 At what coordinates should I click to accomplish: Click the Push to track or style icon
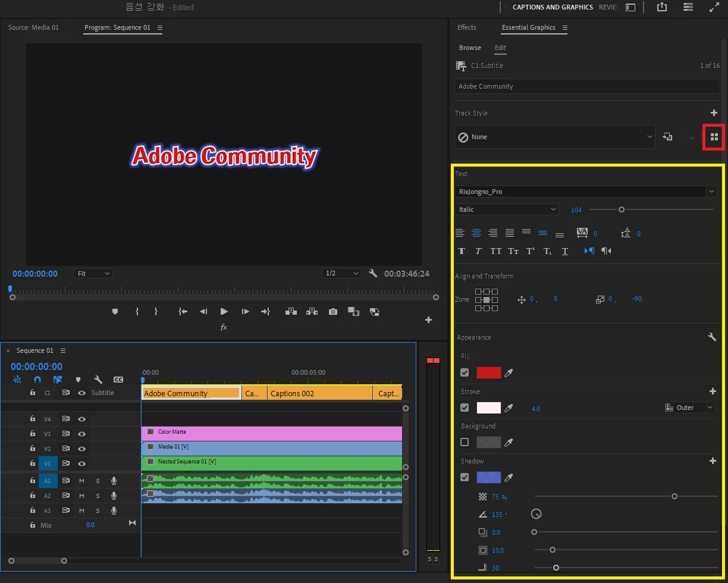point(667,137)
